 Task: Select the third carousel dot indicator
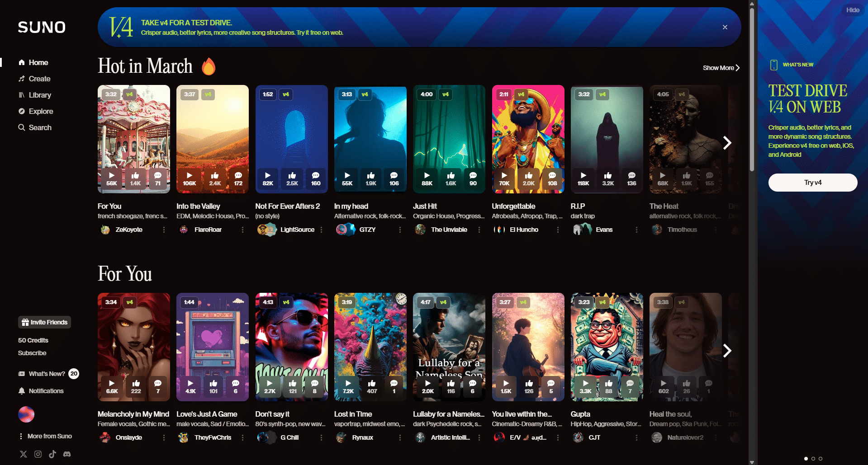pos(821,459)
